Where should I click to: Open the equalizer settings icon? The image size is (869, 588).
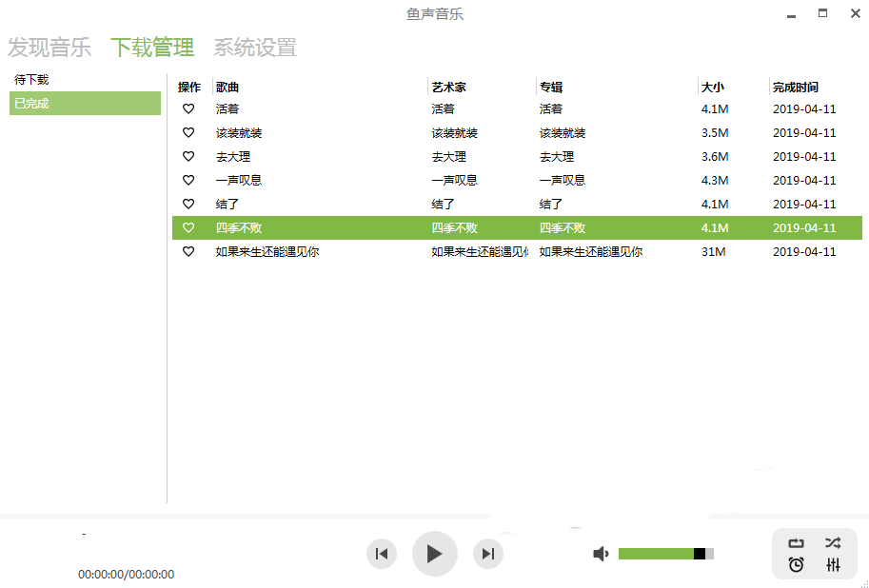pyautogui.click(x=833, y=565)
